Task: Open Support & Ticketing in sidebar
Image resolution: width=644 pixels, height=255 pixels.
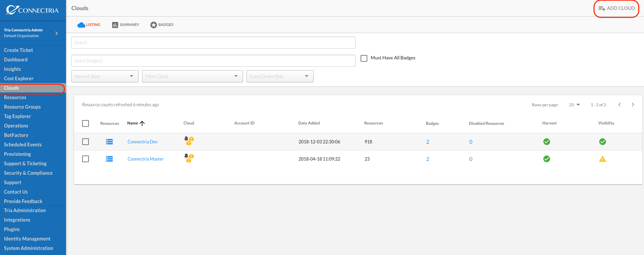Action: tap(25, 164)
